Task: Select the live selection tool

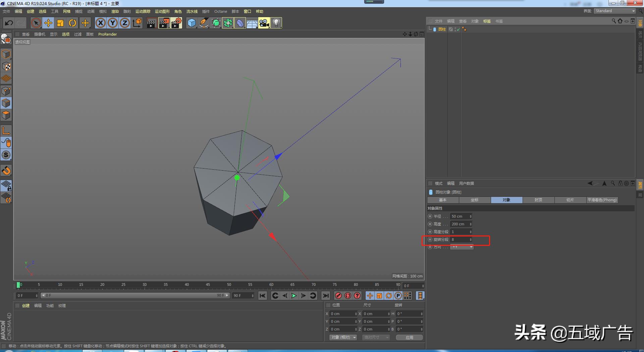Action: pyautogui.click(x=36, y=23)
